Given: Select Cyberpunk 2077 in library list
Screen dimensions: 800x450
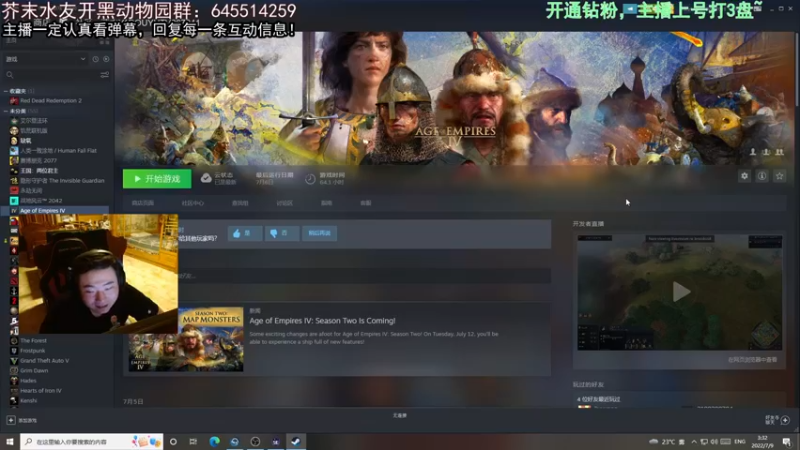Looking at the screenshot, I should tap(38, 160).
